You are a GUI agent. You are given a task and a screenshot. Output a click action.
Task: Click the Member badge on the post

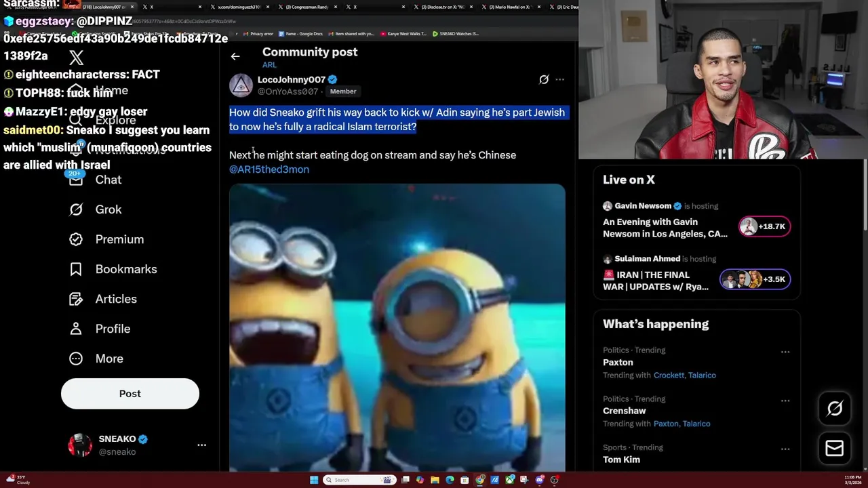(343, 91)
